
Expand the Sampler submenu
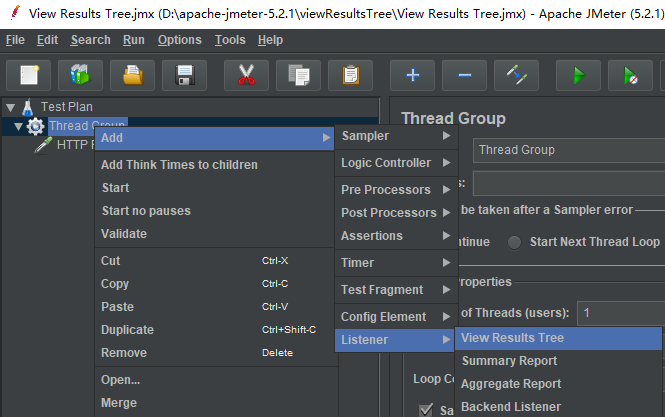tap(396, 136)
